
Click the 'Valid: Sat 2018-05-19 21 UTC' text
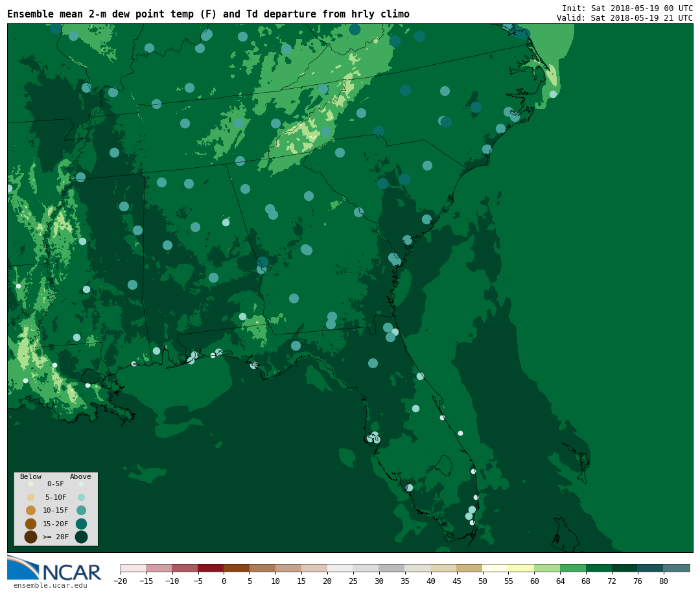coord(625,18)
